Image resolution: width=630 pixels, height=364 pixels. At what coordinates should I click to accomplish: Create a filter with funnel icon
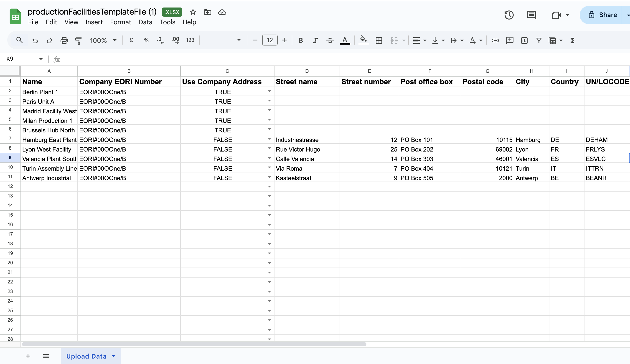point(539,40)
